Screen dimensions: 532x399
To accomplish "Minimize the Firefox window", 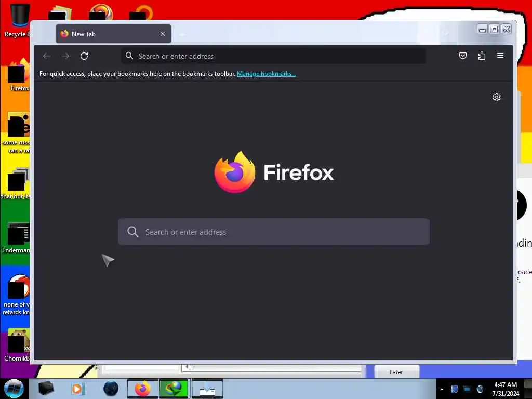I will [x=482, y=29].
